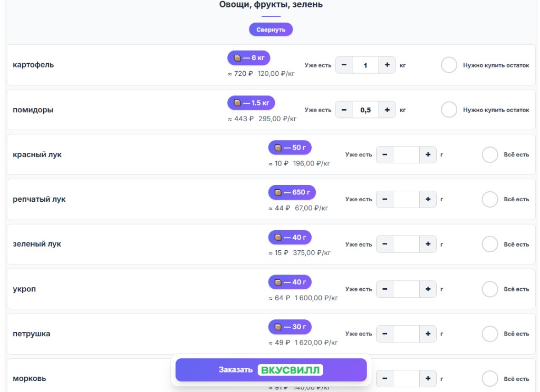Increase укроп amount with plus button
540x392 pixels.
[428, 289]
